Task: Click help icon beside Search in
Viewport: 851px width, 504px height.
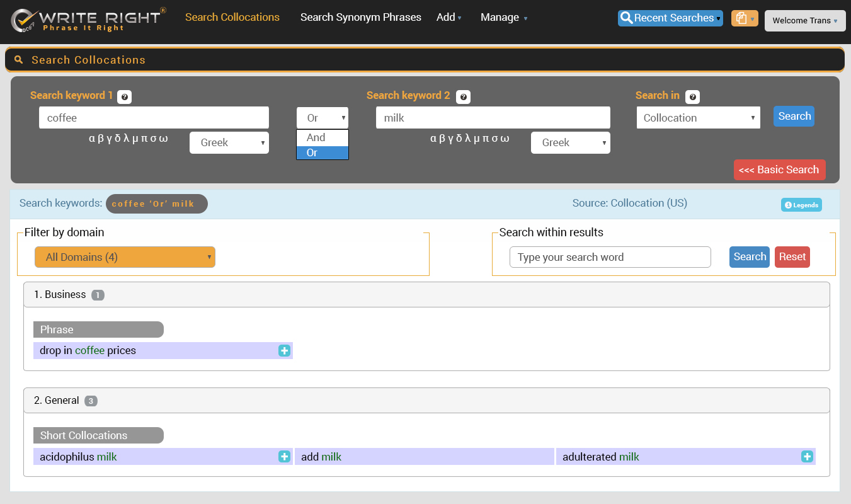Action: click(x=692, y=97)
